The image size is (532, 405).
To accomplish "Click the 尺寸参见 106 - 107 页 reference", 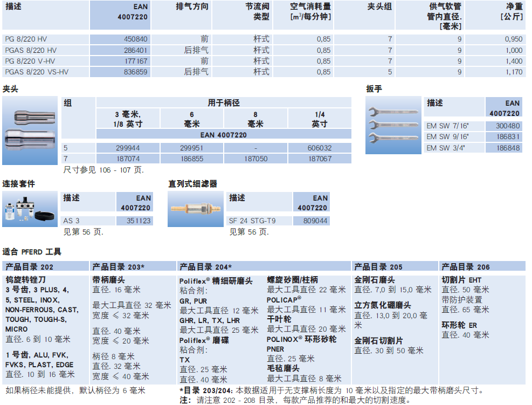I will tap(103, 169).
